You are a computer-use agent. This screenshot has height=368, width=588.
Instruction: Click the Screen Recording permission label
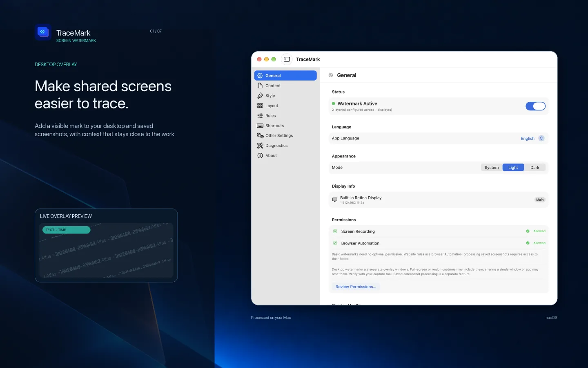click(x=358, y=231)
